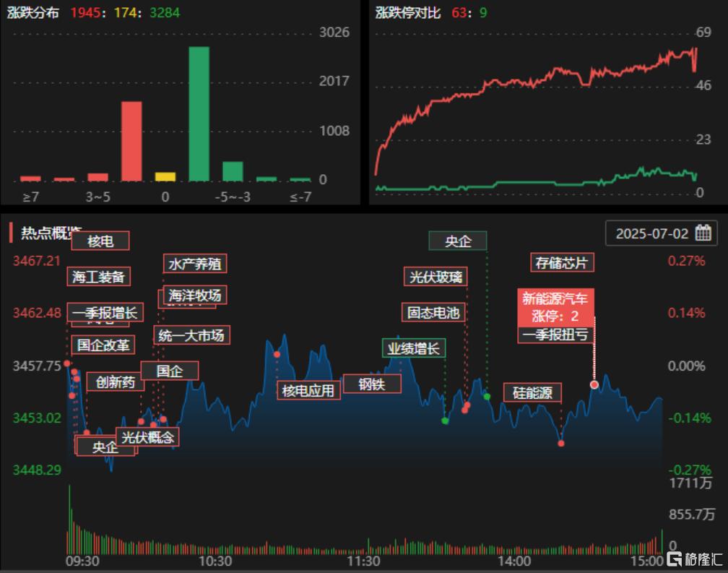Select the 水产养殖 hotspot tag

point(194,264)
